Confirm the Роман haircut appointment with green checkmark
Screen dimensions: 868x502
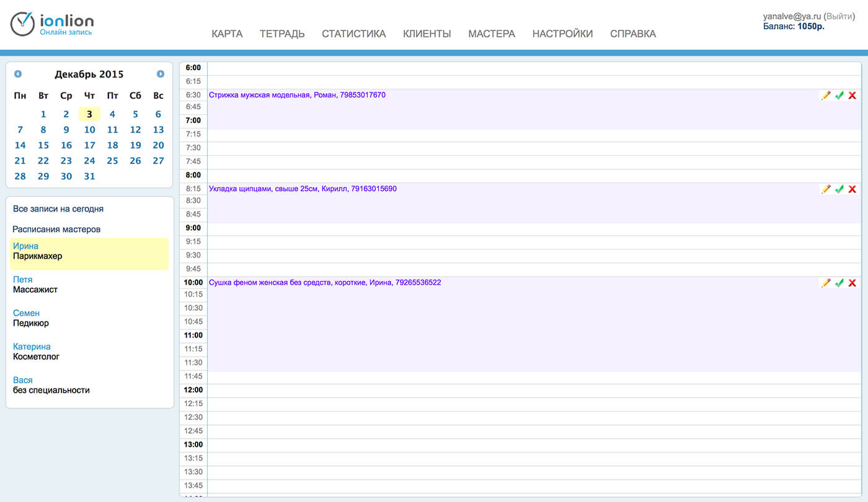point(839,96)
